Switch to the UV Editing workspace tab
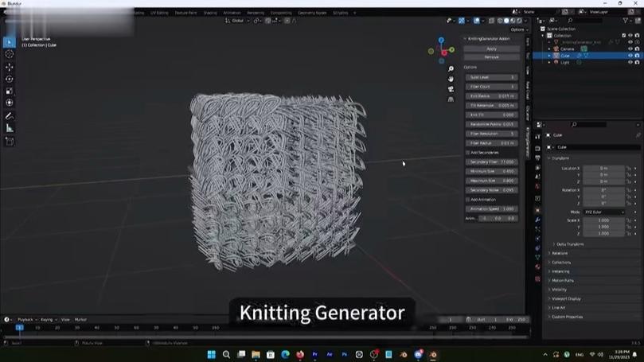Image resolution: width=644 pixels, height=362 pixels. click(159, 13)
